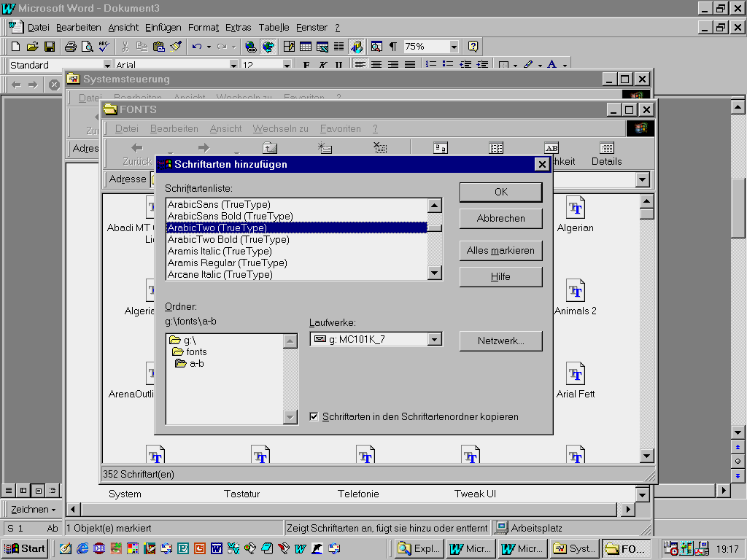This screenshot has height=560, width=747.
Task: Center-align text in Word
Action: point(376,64)
